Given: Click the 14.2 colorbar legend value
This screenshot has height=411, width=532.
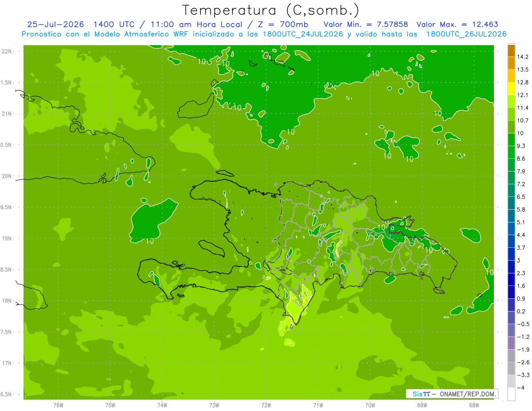Looking at the screenshot, I should (523, 57).
